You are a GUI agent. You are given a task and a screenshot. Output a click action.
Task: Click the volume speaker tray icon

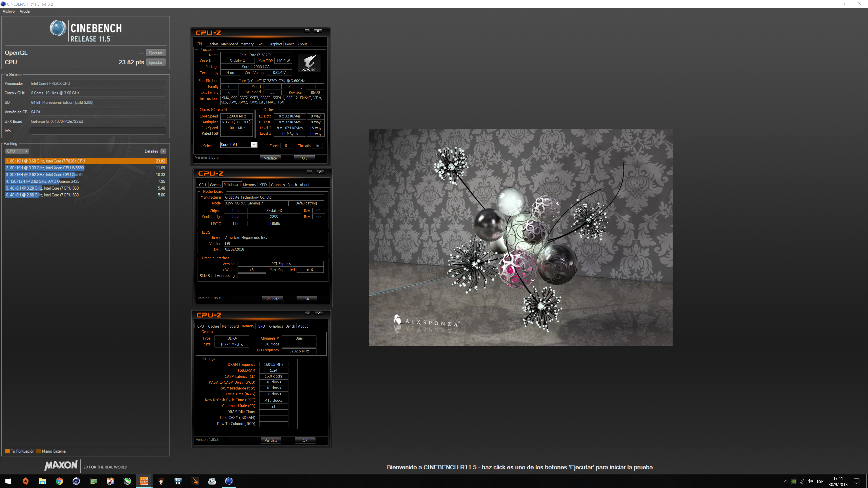point(810,481)
